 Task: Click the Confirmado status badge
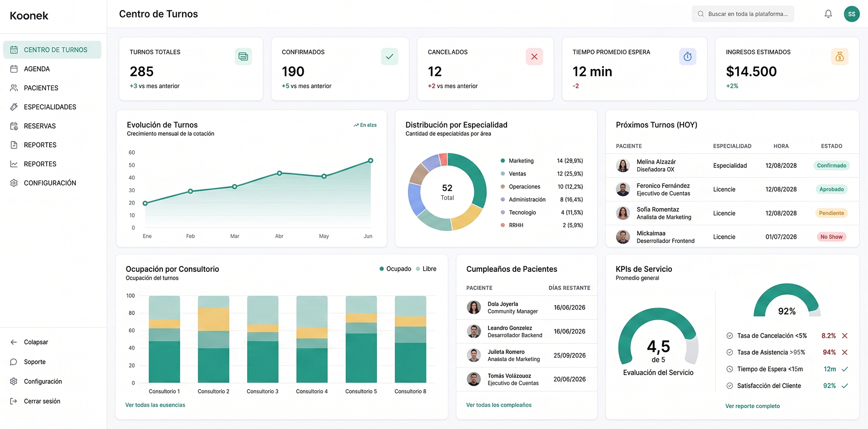832,165
